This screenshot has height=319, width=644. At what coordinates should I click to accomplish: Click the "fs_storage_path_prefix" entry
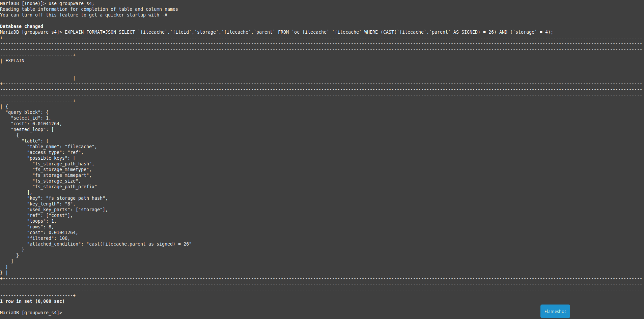coord(64,187)
